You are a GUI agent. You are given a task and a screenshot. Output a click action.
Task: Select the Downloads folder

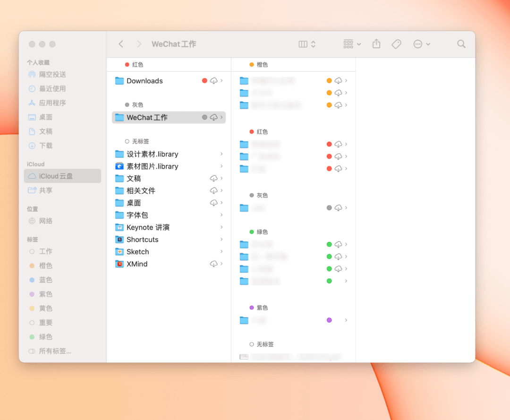pyautogui.click(x=169, y=81)
